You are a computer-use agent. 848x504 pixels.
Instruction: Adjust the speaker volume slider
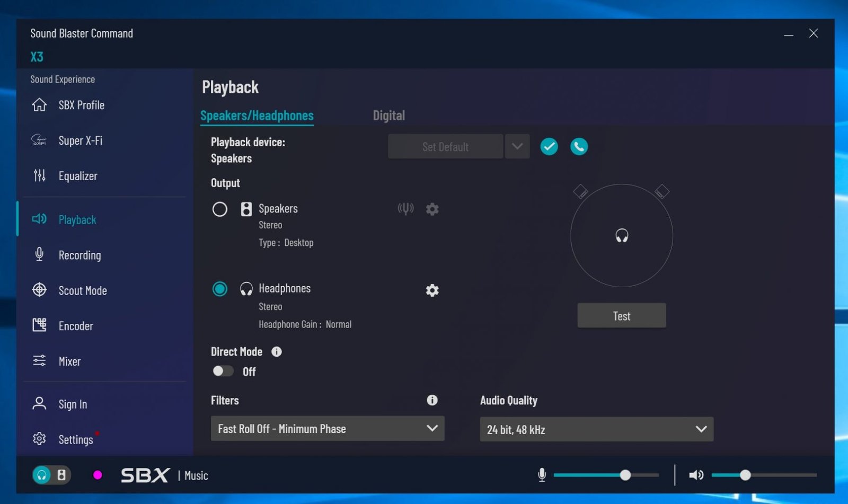764,475
